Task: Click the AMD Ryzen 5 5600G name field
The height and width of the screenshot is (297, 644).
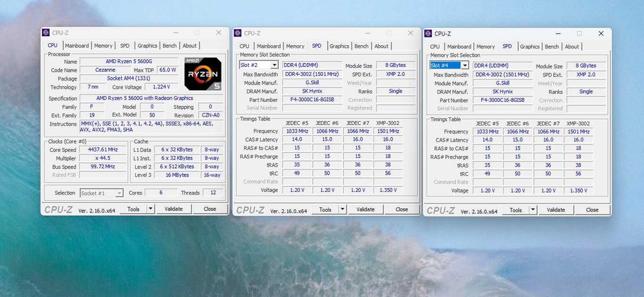Action: coord(129,61)
